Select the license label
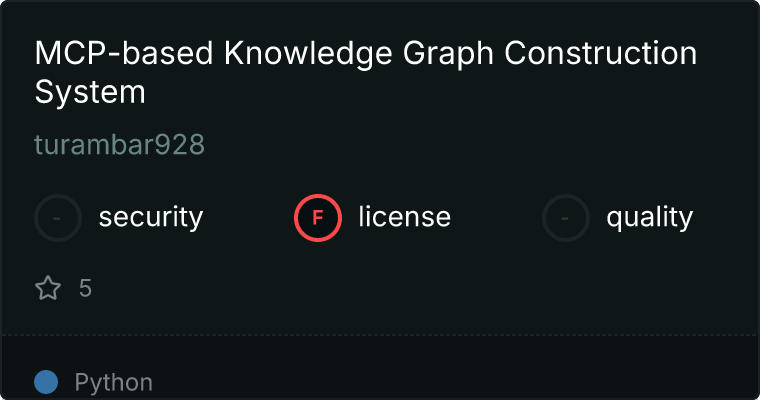760x400 pixels. click(x=404, y=217)
